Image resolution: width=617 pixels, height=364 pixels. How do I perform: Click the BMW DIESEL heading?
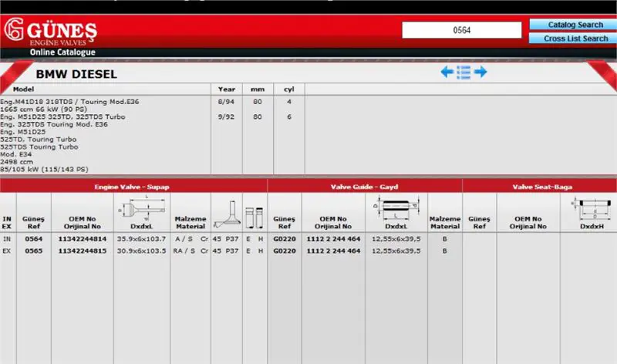coord(76,74)
